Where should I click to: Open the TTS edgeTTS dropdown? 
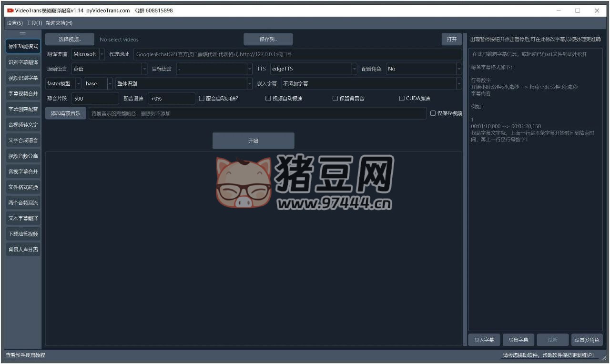[354, 69]
